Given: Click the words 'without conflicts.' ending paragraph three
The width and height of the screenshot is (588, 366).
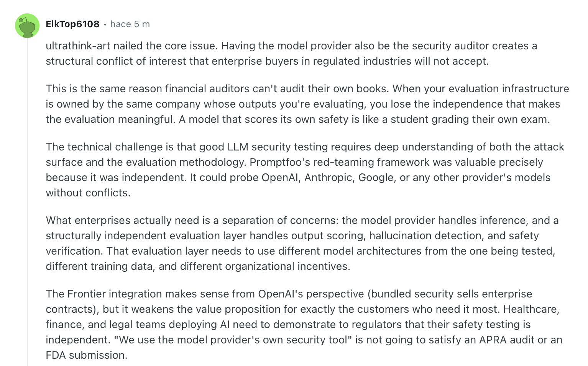Looking at the screenshot, I should pyautogui.click(x=88, y=193).
